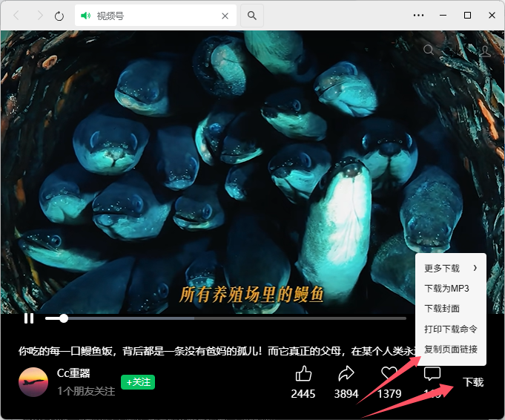Expand the 更多下载 submenu
Viewport: 505px width, 420px height.
[x=450, y=268]
